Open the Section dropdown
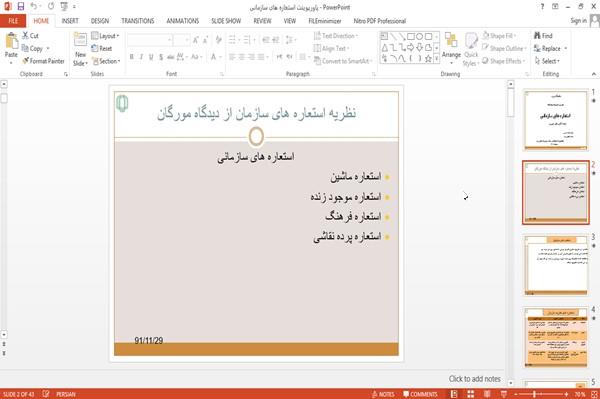The image size is (600, 399). coord(106,61)
